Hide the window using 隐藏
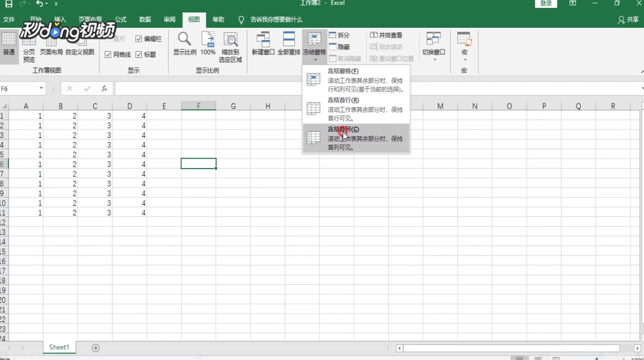 coord(338,47)
